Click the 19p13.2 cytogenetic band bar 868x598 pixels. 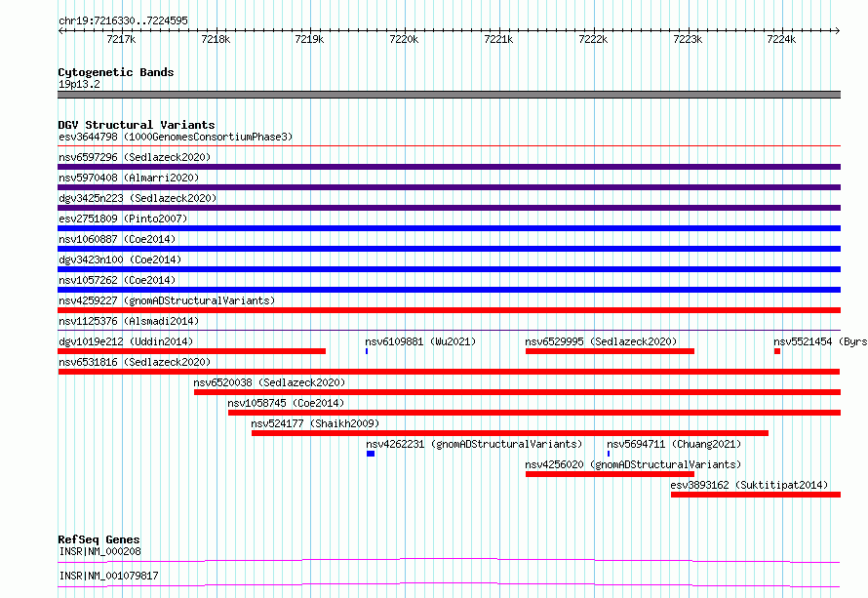[x=449, y=95]
